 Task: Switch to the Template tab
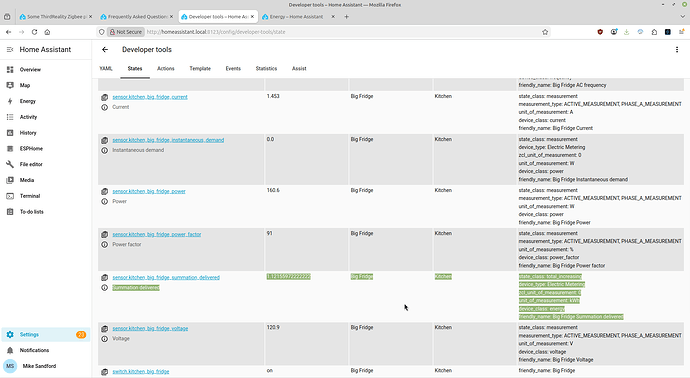click(x=200, y=69)
